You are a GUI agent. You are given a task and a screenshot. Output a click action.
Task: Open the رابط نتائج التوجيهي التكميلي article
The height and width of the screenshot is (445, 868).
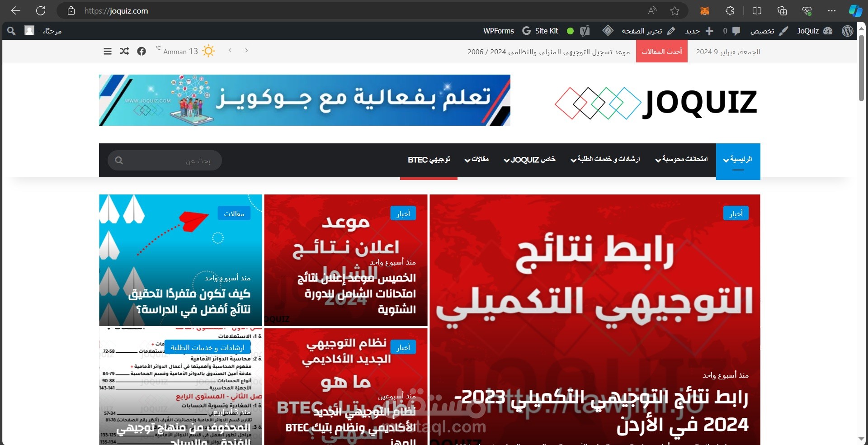click(601, 411)
